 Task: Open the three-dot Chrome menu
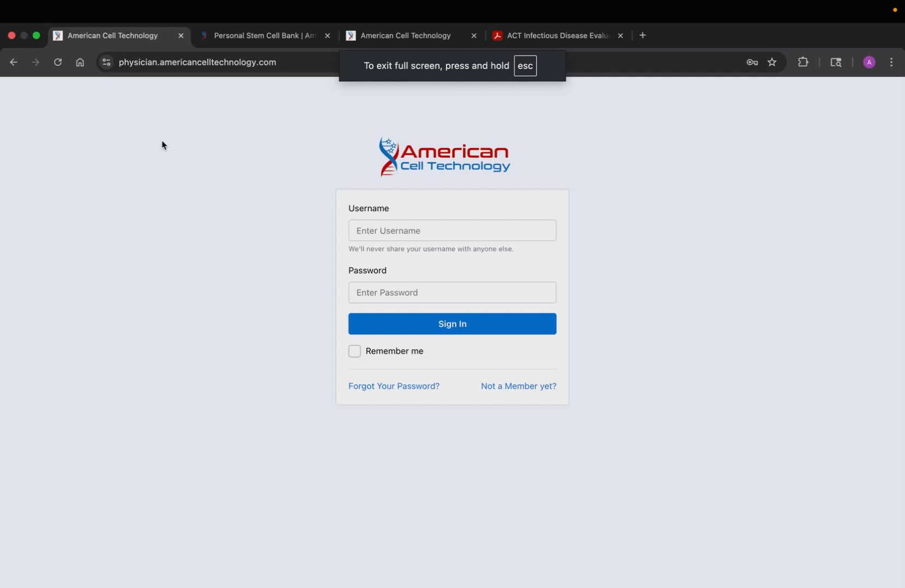[x=891, y=62]
